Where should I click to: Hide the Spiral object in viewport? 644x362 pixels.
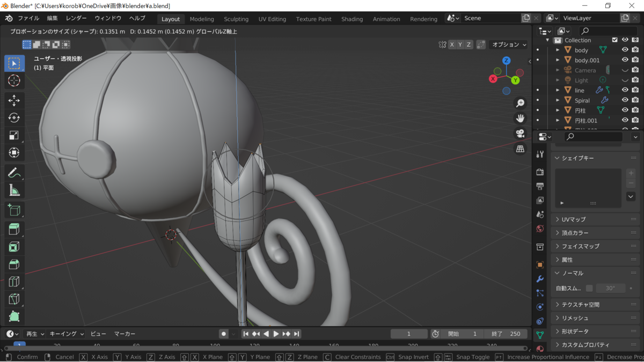pyautogui.click(x=625, y=100)
